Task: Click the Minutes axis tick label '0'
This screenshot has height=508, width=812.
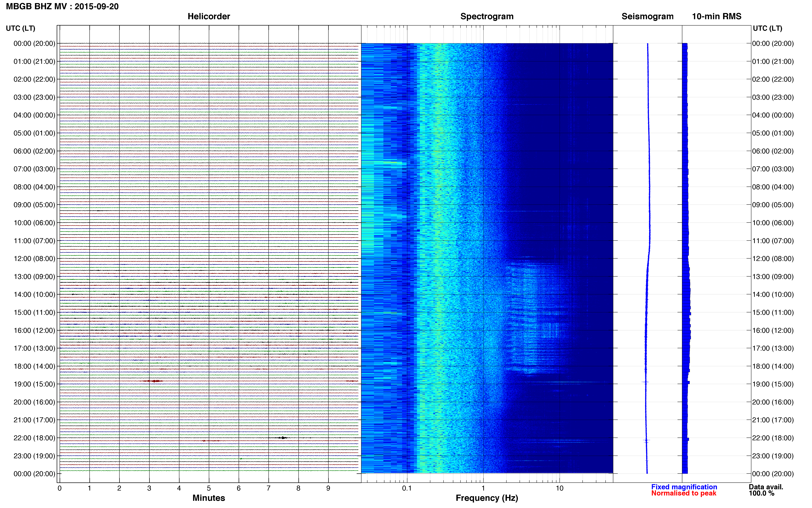Action: (59, 488)
